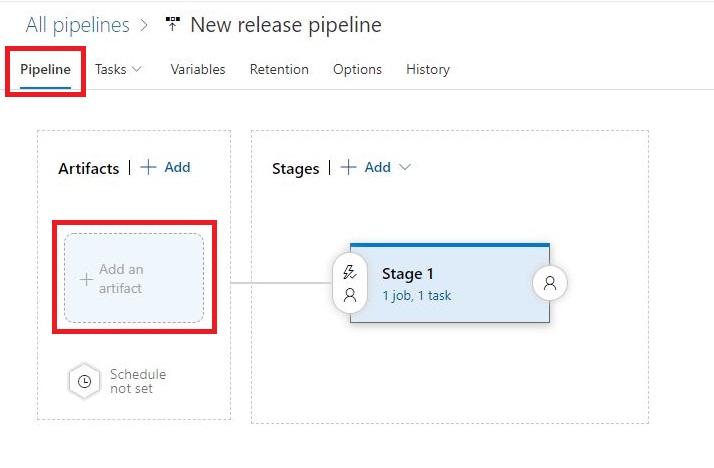This screenshot has height=468, width=714.
Task: View the History tab
Action: click(428, 69)
